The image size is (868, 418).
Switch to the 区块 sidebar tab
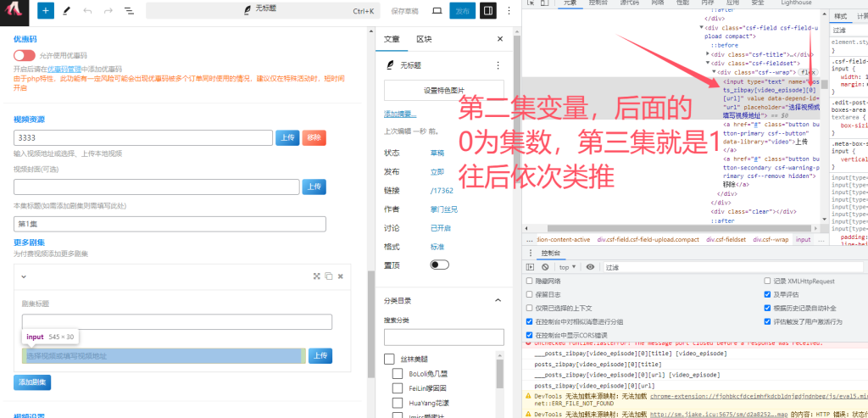click(x=424, y=39)
